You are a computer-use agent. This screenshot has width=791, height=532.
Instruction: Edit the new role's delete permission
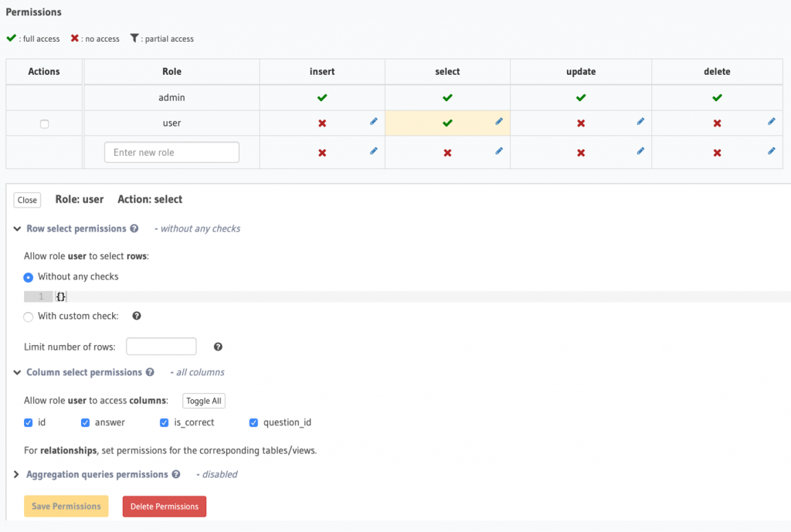(770, 151)
